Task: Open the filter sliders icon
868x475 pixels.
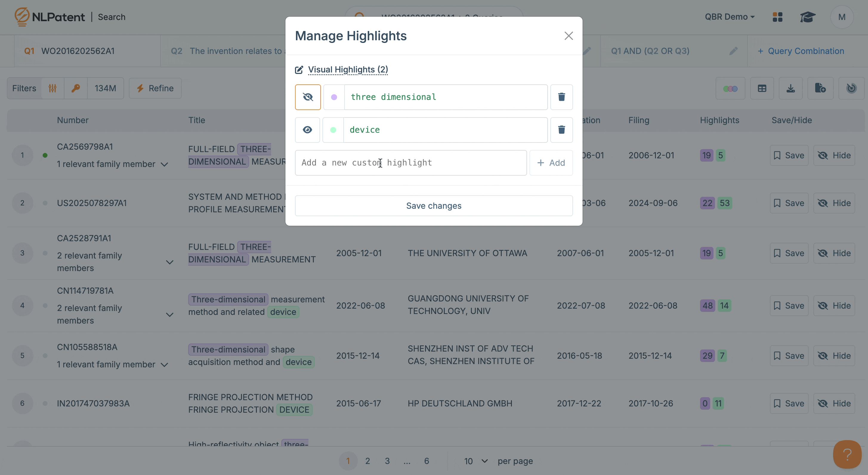Action: coord(52,88)
